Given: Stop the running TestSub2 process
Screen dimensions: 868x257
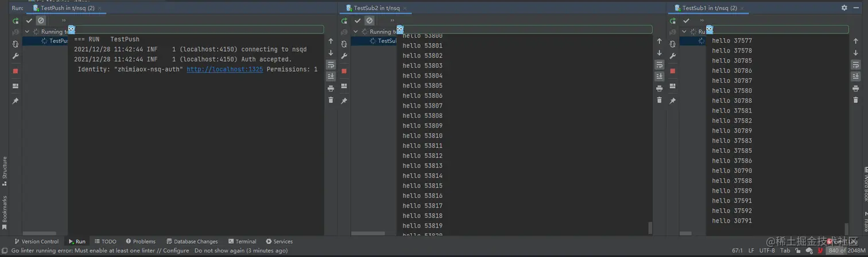Looking at the screenshot, I should (x=344, y=71).
